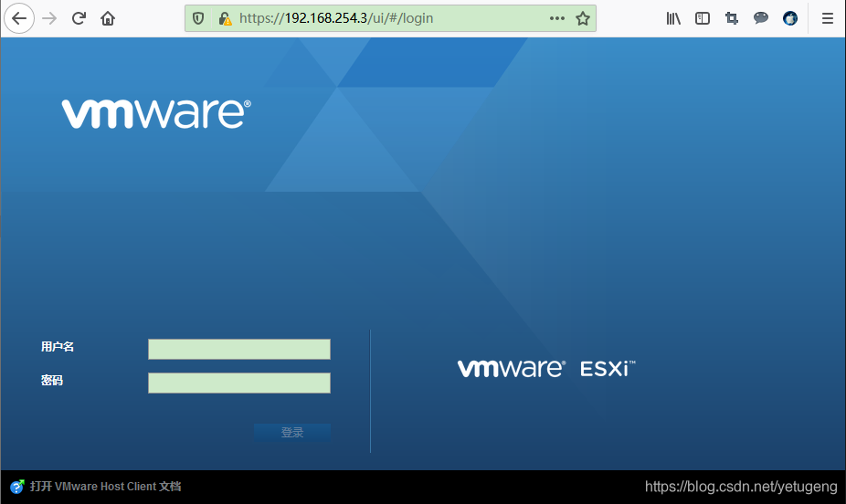Show the connection security lock warning
This screenshot has height=504, width=846.
[225, 19]
